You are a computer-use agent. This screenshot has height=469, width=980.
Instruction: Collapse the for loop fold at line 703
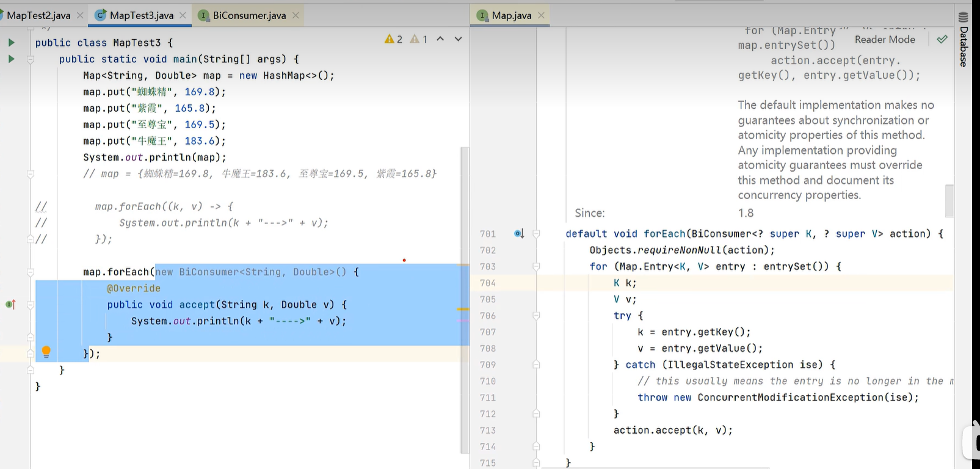pos(536,266)
